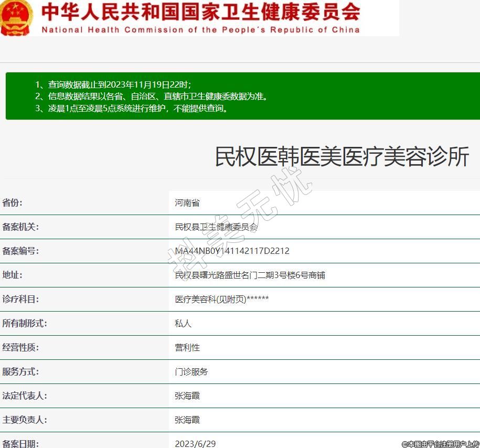Click the 私人 ownership value
Image resolution: width=480 pixels, height=448 pixels.
click(183, 324)
